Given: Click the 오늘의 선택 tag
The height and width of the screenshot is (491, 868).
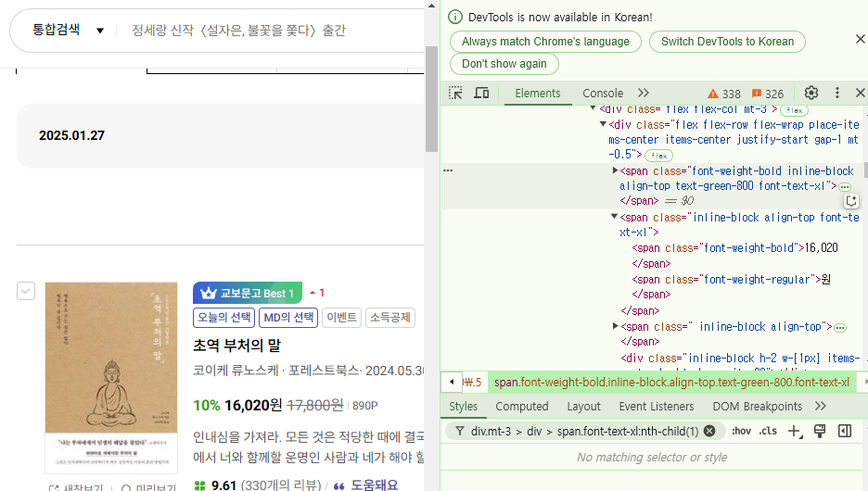Looking at the screenshot, I should (x=223, y=318).
